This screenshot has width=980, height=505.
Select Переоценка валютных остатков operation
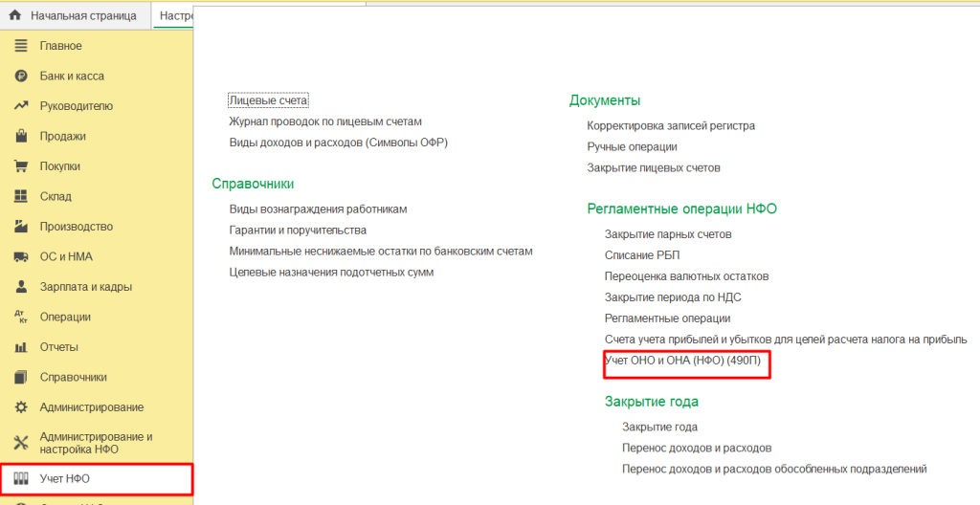point(686,276)
